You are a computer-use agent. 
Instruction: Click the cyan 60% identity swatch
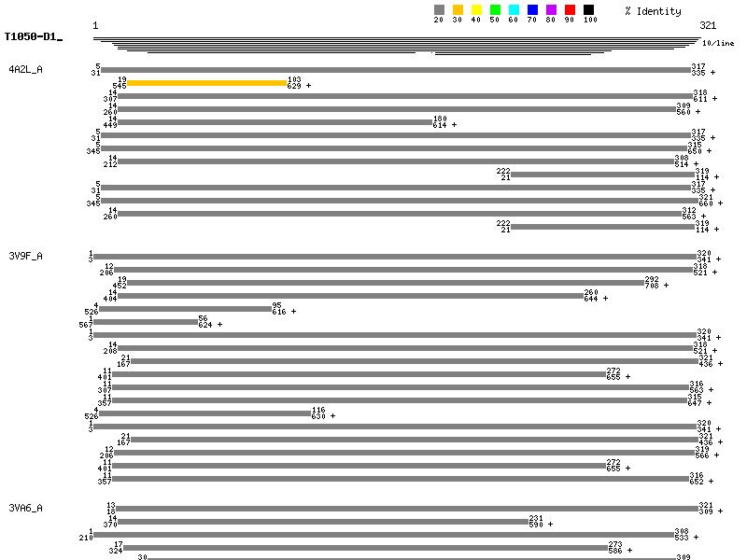click(514, 9)
